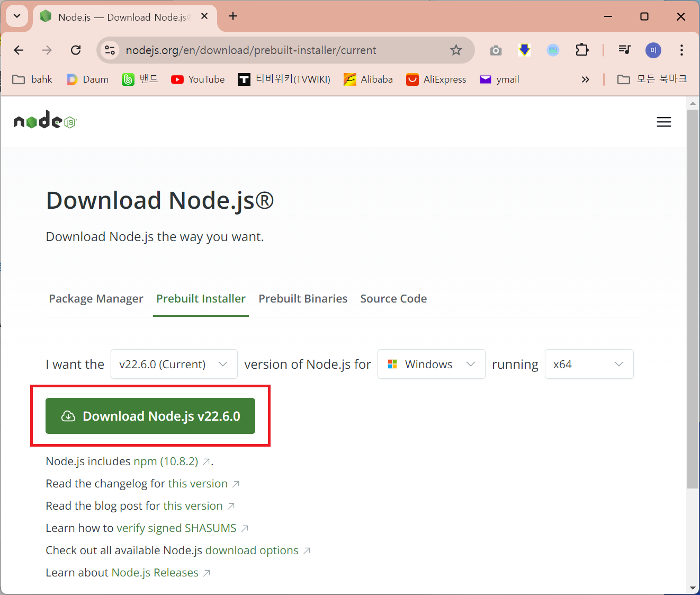700x595 pixels.
Task: Open the bahk bookmark folder
Action: 32,79
